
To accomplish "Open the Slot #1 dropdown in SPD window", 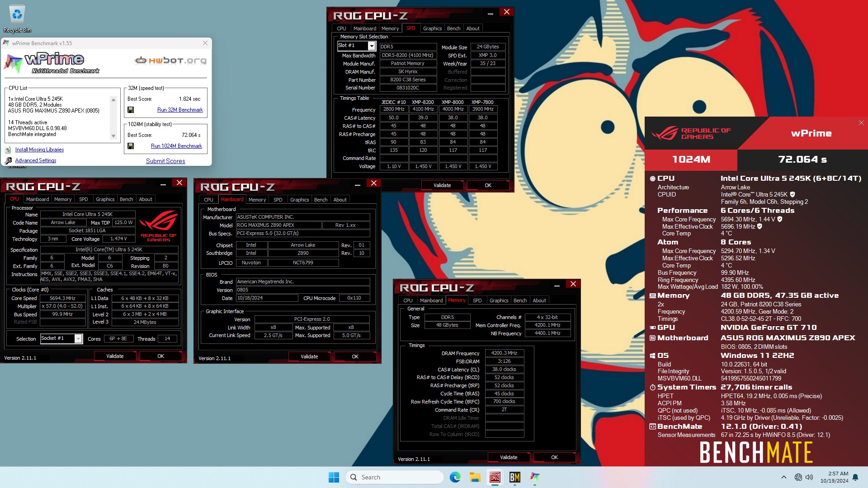I will (372, 46).
